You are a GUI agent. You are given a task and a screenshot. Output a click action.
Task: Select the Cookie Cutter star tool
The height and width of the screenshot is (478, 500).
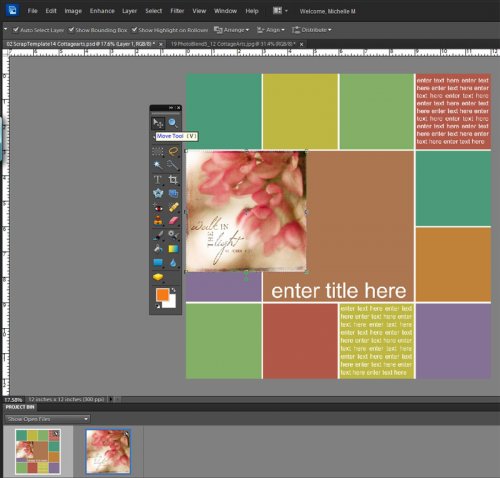click(158, 193)
